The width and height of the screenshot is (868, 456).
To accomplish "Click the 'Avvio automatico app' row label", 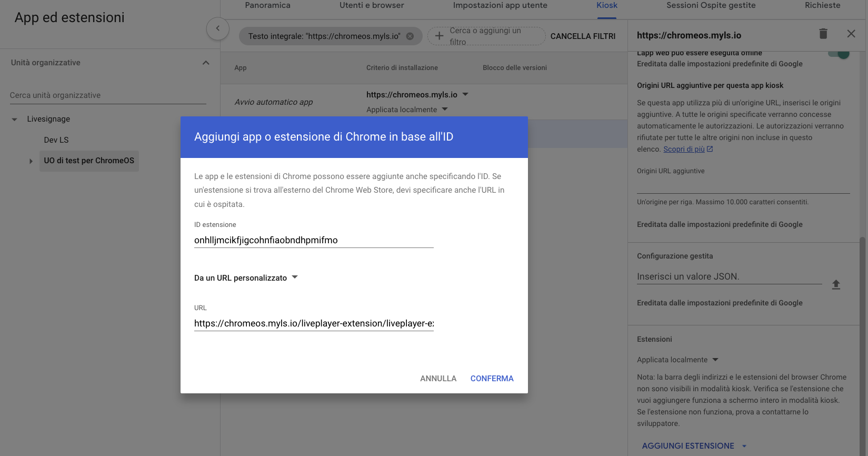I will (274, 102).
